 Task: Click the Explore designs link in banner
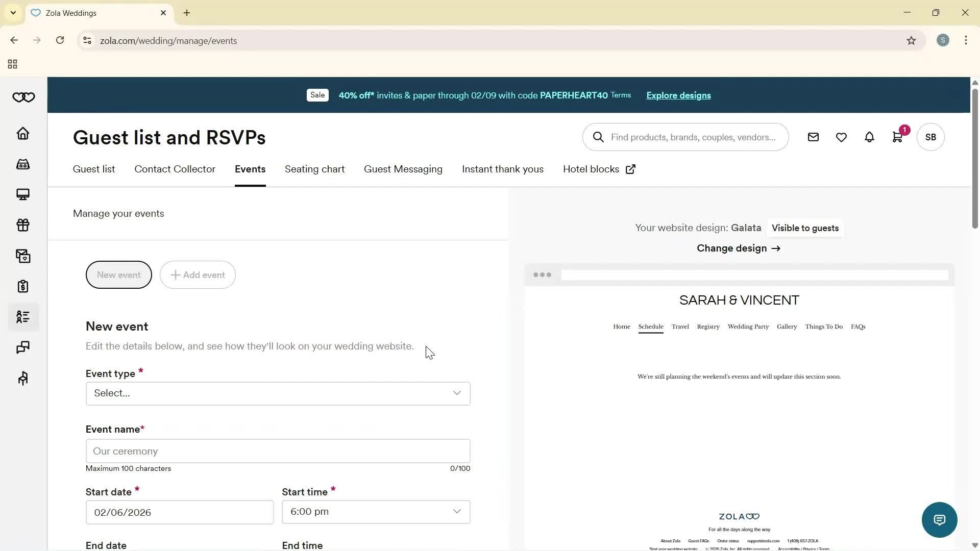click(x=678, y=95)
